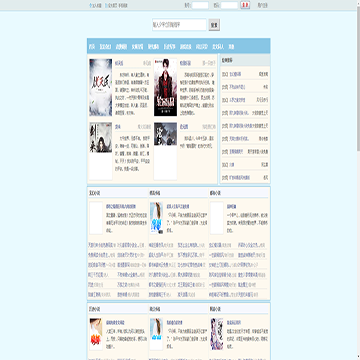The width and height of the screenshot is (360, 360).
Task: Open the last entry in the right sidebar list
Action: (245, 178)
